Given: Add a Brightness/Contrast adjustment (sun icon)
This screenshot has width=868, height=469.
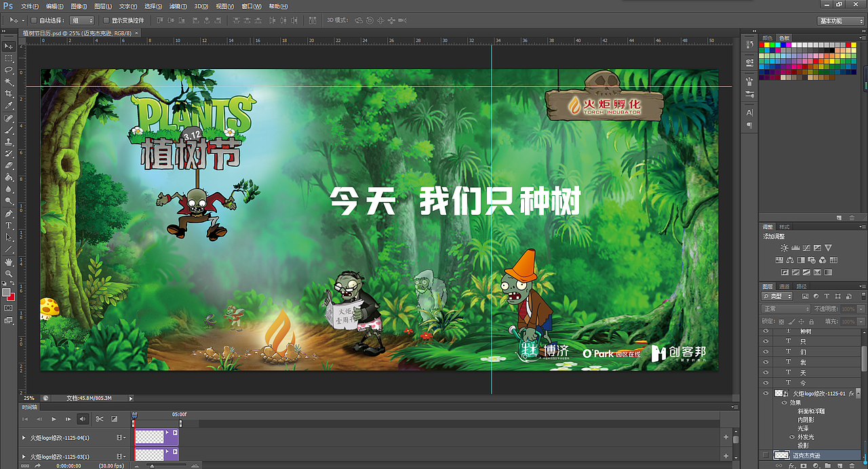Looking at the screenshot, I should tap(785, 248).
